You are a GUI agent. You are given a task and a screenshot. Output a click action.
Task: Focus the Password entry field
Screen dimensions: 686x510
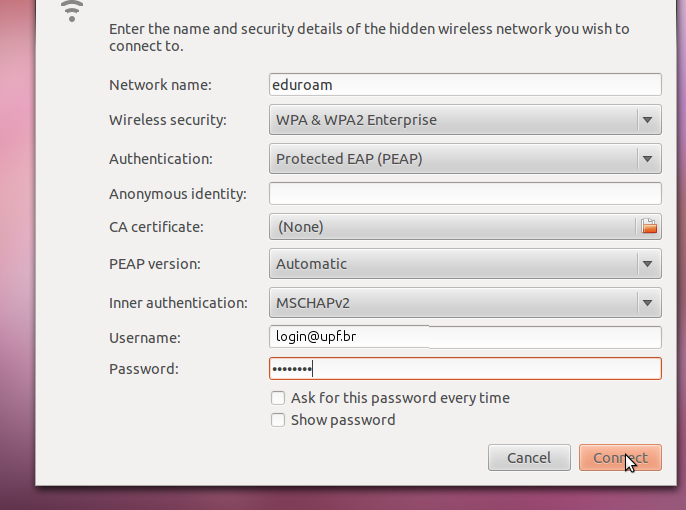(465, 369)
